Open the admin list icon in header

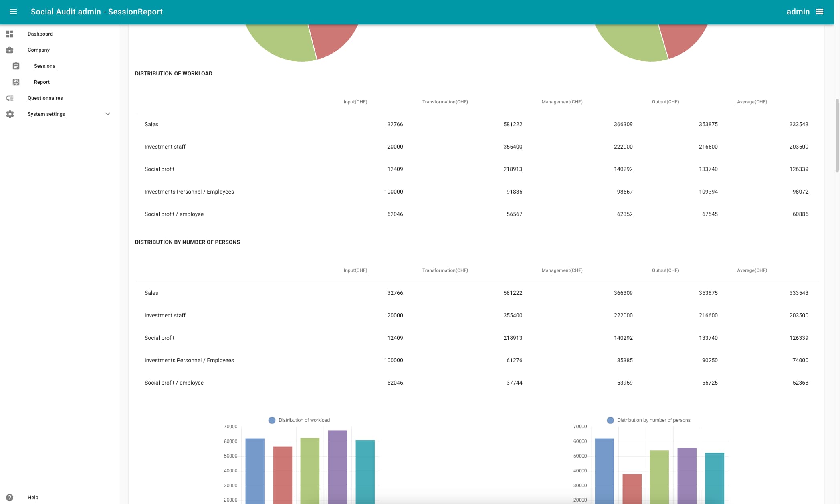click(x=820, y=12)
